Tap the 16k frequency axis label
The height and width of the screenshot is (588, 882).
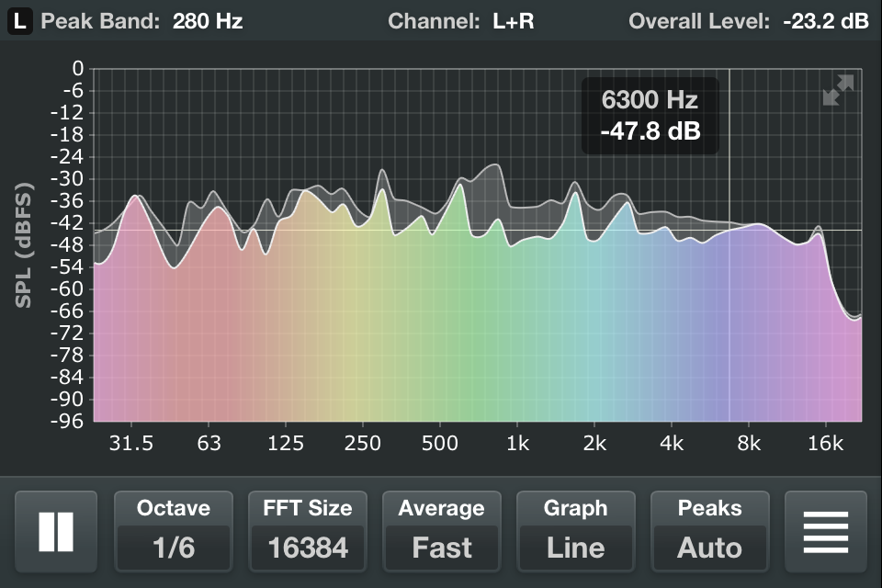point(825,444)
